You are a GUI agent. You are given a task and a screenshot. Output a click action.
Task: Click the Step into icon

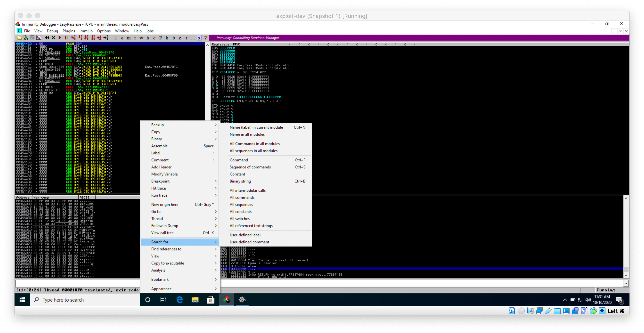[73, 38]
